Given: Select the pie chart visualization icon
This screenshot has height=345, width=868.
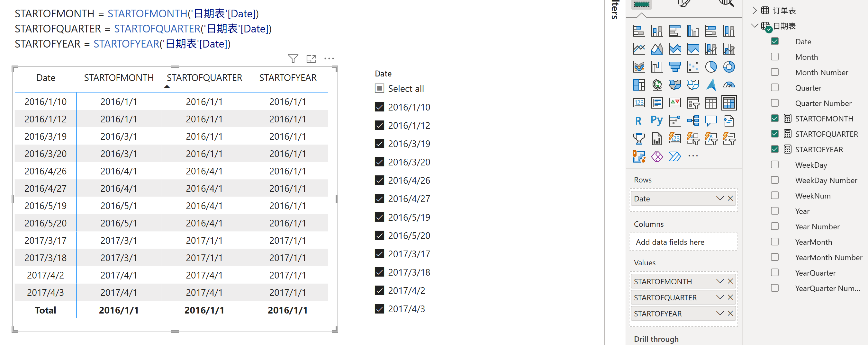Looking at the screenshot, I should point(711,66).
